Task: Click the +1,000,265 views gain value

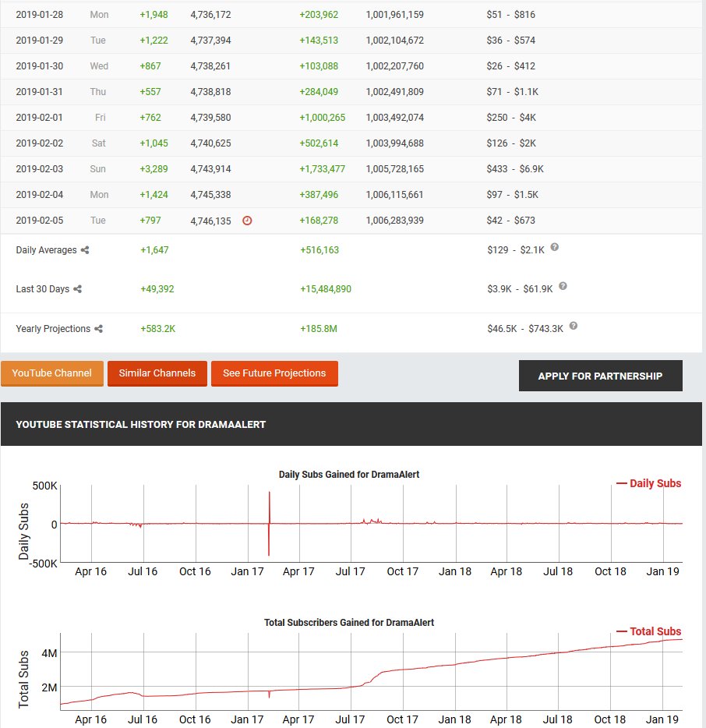Action: [x=322, y=118]
